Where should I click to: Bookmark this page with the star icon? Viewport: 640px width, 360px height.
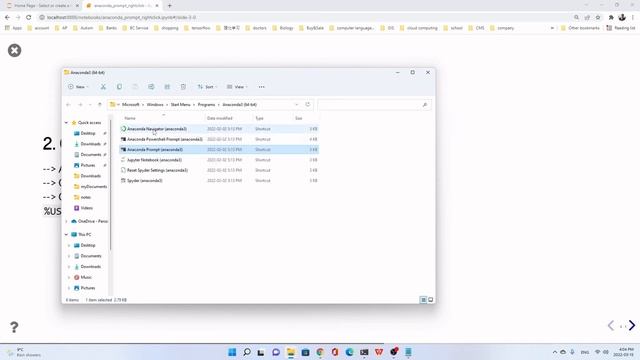coord(598,18)
